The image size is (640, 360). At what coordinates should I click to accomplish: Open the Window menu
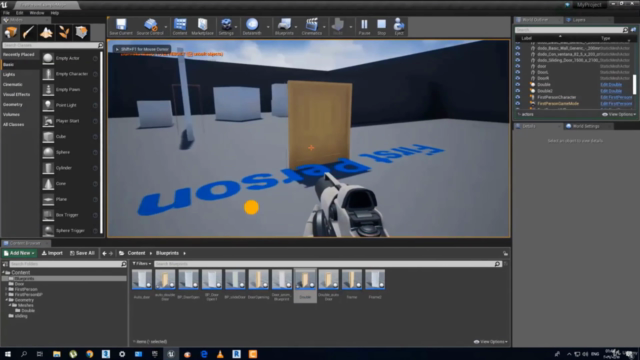pos(37,13)
